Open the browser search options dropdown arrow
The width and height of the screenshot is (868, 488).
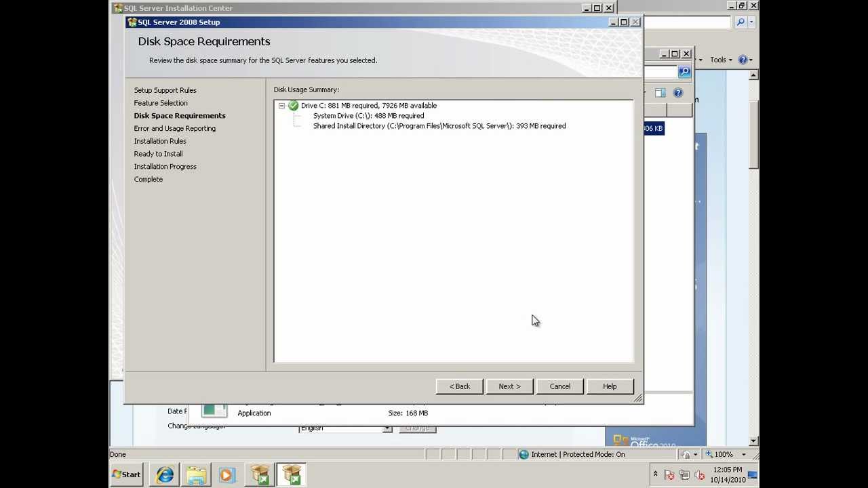coord(752,22)
